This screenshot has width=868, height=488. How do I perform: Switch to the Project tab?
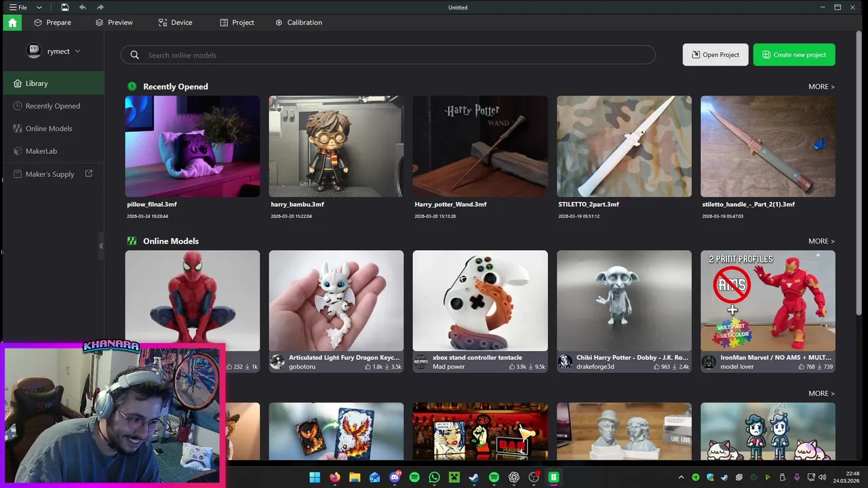(237, 22)
